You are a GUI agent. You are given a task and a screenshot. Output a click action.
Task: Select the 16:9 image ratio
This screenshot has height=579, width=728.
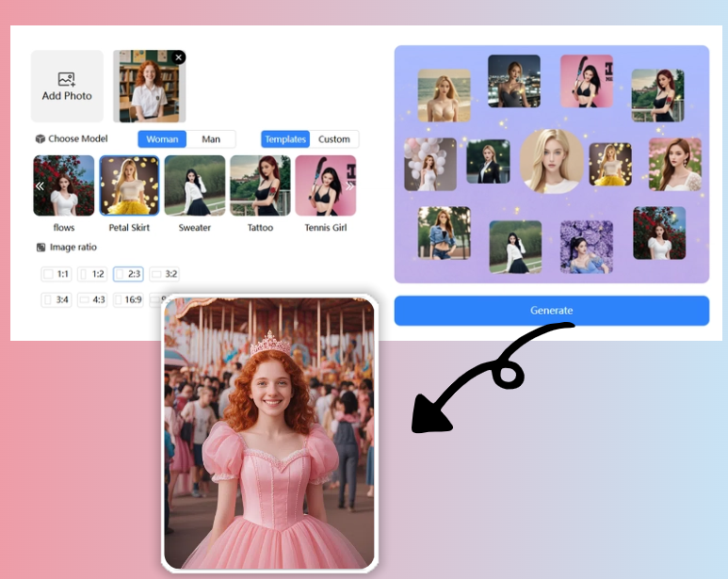click(128, 299)
